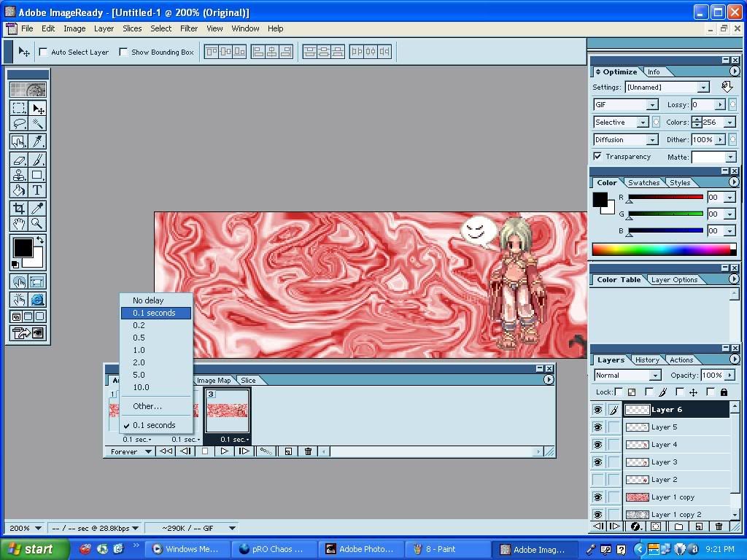Click the Tween frames icon
Viewport: 747px width, 560px height.
point(266,451)
